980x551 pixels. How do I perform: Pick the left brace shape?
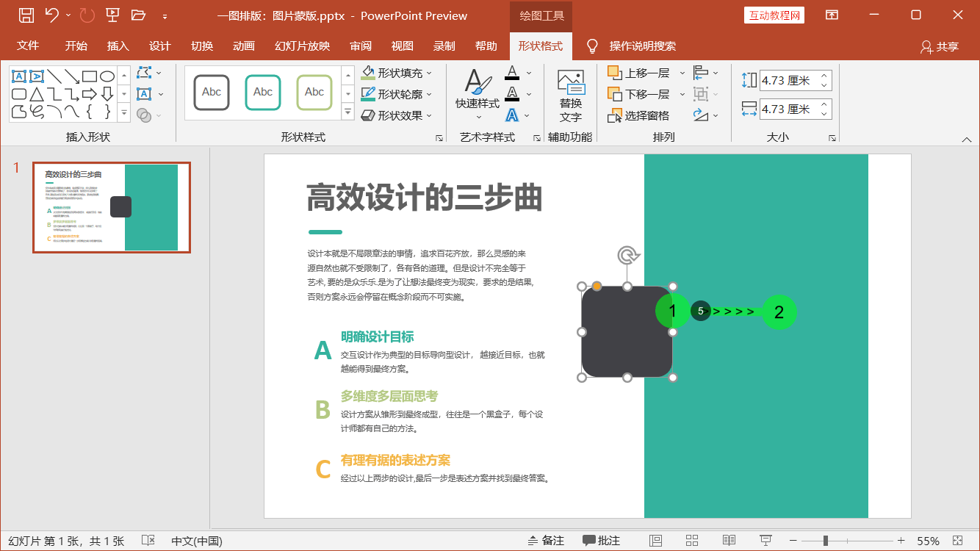[90, 112]
